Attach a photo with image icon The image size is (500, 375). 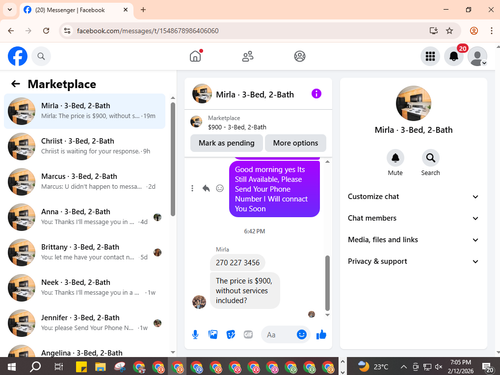[213, 334]
